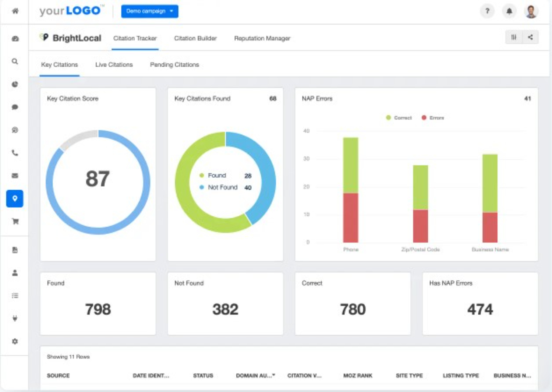Open the shopping cart sidebar icon
The height and width of the screenshot is (392, 552).
pos(15,221)
